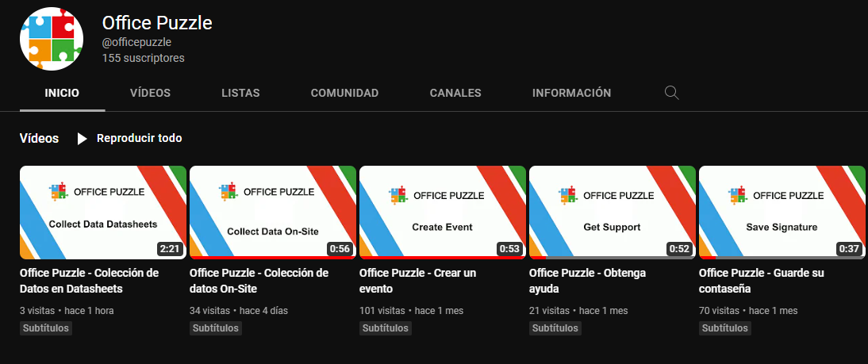Click Subtítulos badge under On-Site video
Viewport: 868px width, 364px height.
point(216,328)
